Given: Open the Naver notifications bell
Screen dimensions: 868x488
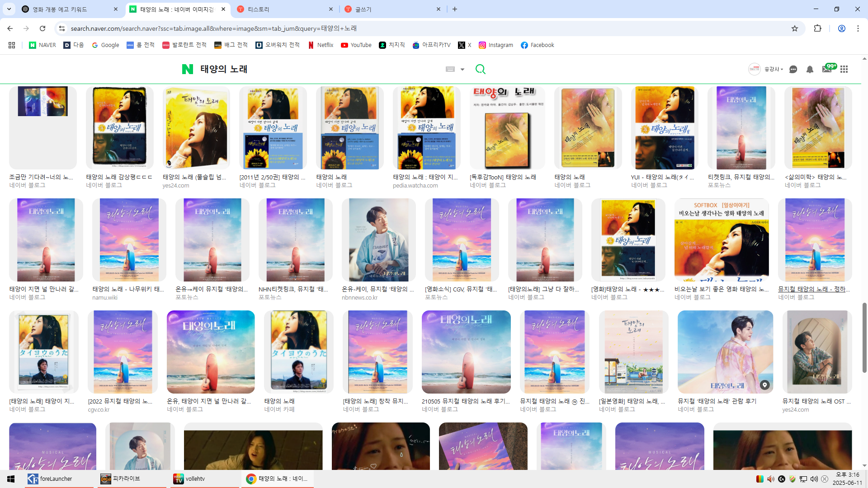Looking at the screenshot, I should coord(810,69).
